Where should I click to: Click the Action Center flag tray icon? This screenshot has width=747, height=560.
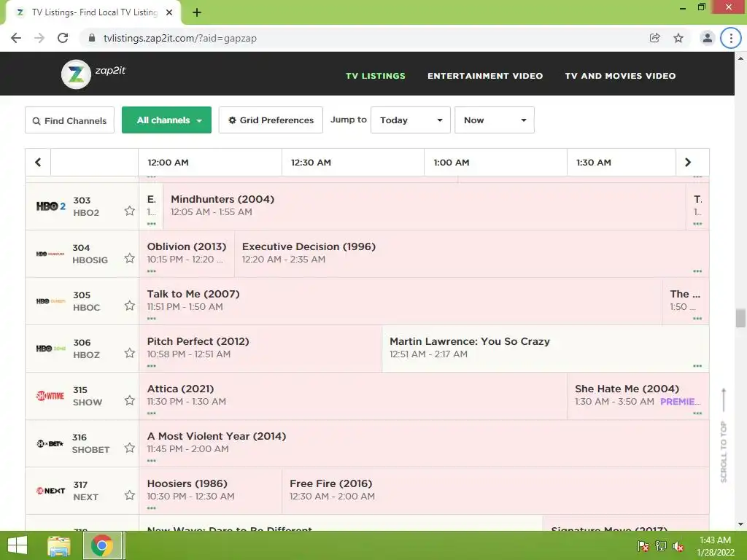[643, 546]
